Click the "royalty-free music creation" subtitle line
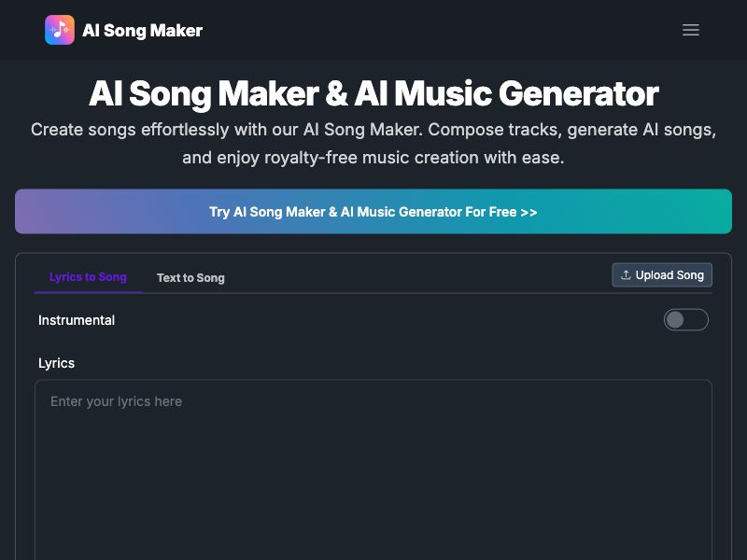Image resolution: width=747 pixels, height=560 pixels. 373,158
